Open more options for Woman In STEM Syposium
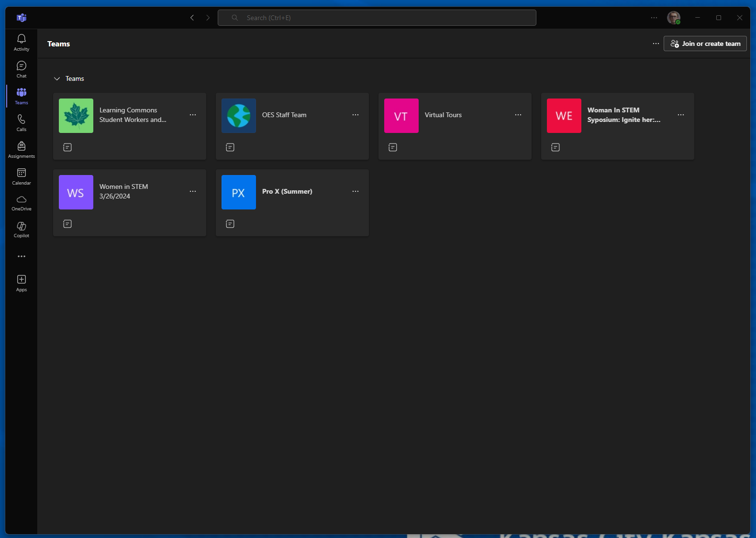Viewport: 756px width, 538px height. 681,115
